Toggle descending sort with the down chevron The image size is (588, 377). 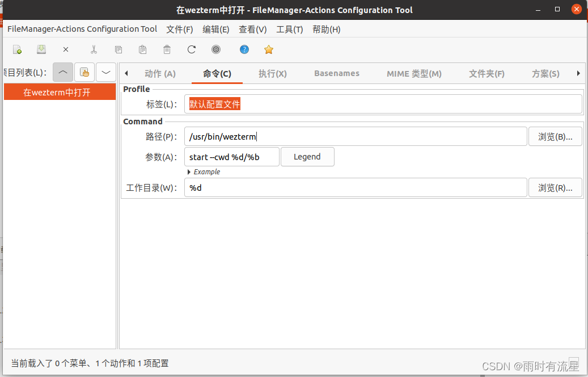(105, 73)
